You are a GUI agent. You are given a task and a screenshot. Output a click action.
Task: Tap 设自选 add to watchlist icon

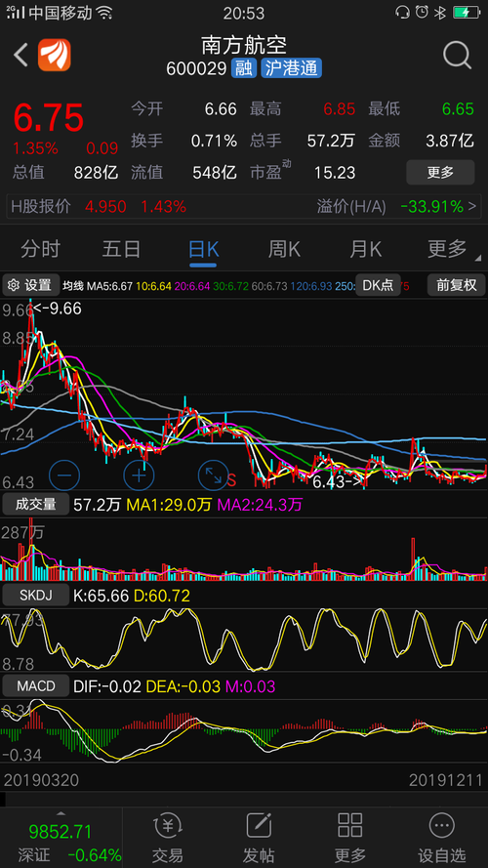tap(441, 838)
